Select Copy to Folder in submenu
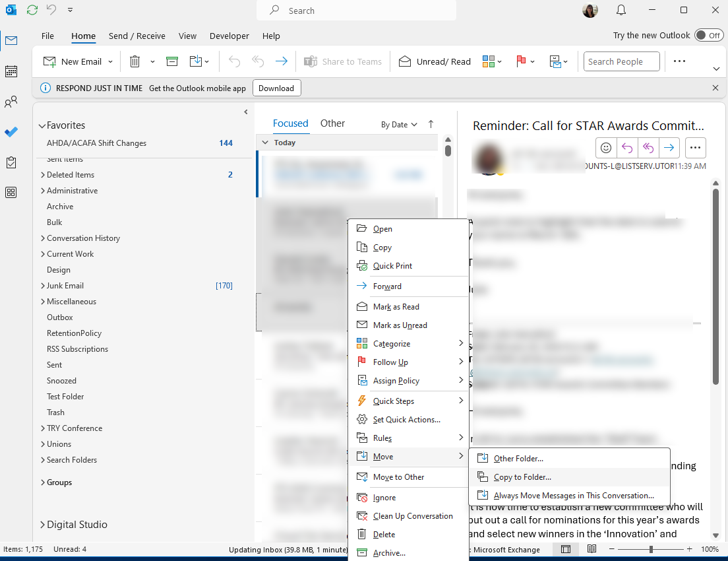The width and height of the screenshot is (728, 561). 522,477
